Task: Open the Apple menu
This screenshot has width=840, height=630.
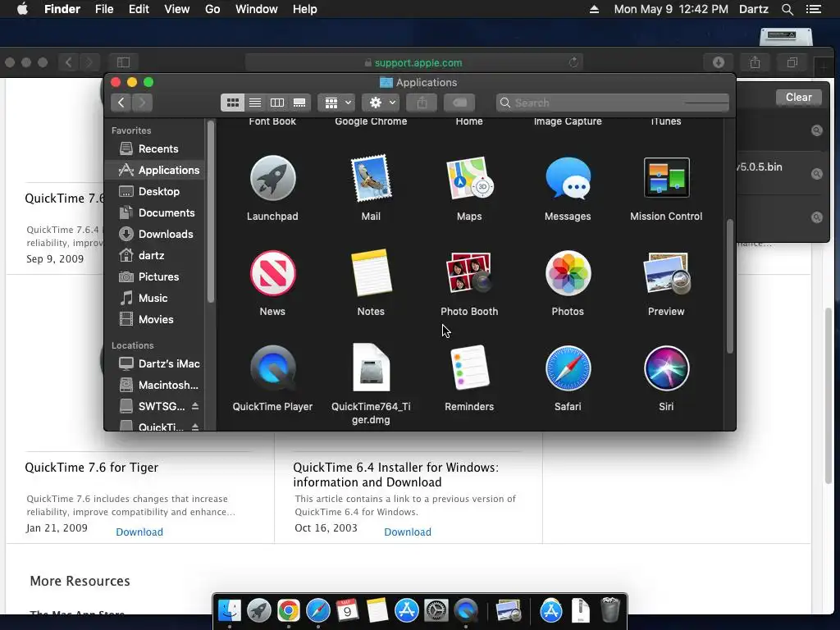Action: pyautogui.click(x=22, y=9)
